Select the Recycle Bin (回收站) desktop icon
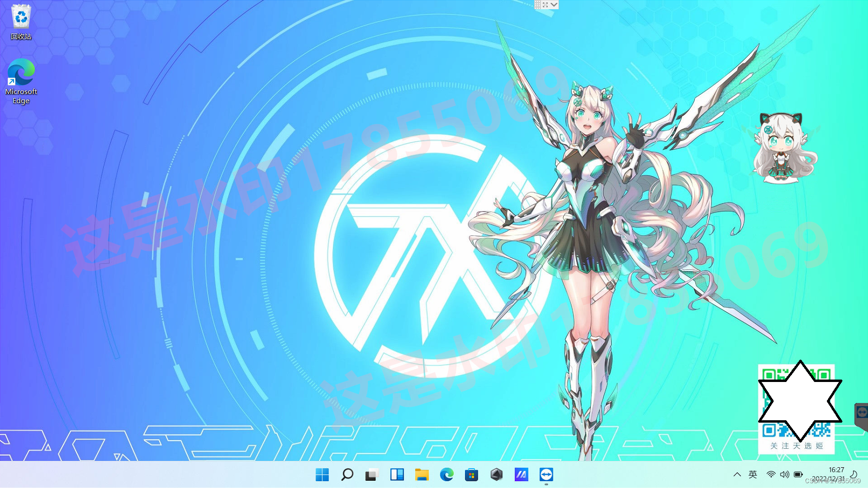868x488 pixels. (x=21, y=22)
